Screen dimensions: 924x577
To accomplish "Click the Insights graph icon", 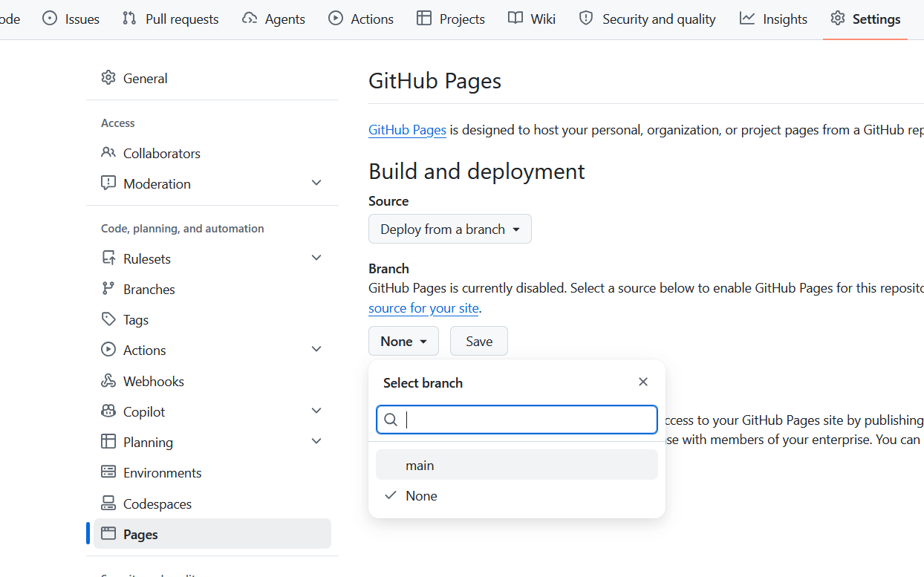I will 747,19.
